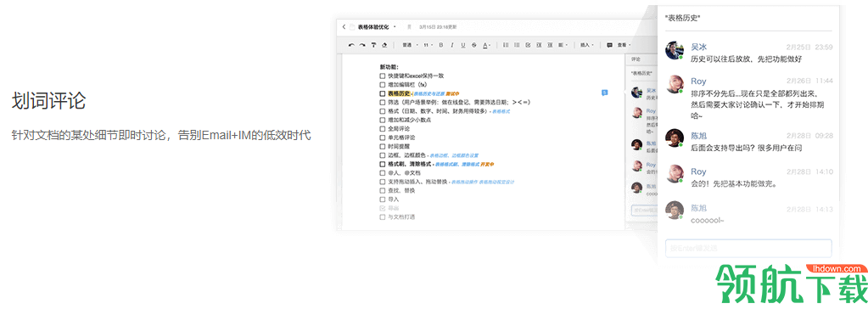
Task: Check the 时间提醒 checkbox
Action: pos(382,146)
